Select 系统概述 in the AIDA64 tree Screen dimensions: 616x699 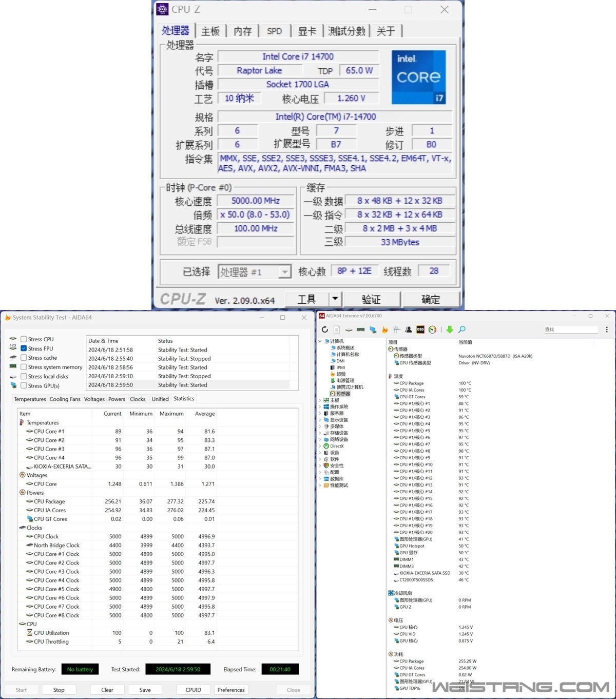coord(342,348)
